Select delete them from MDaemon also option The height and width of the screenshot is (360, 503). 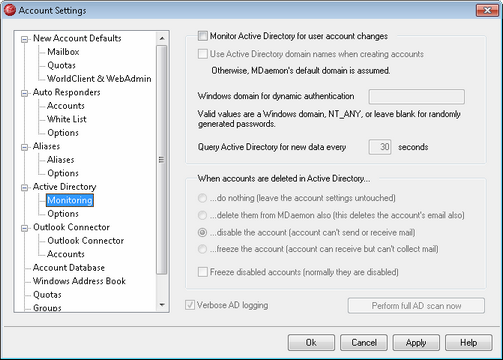(202, 215)
